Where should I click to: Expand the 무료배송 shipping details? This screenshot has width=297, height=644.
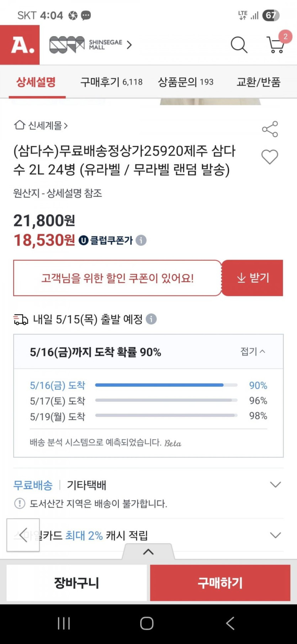point(275,485)
